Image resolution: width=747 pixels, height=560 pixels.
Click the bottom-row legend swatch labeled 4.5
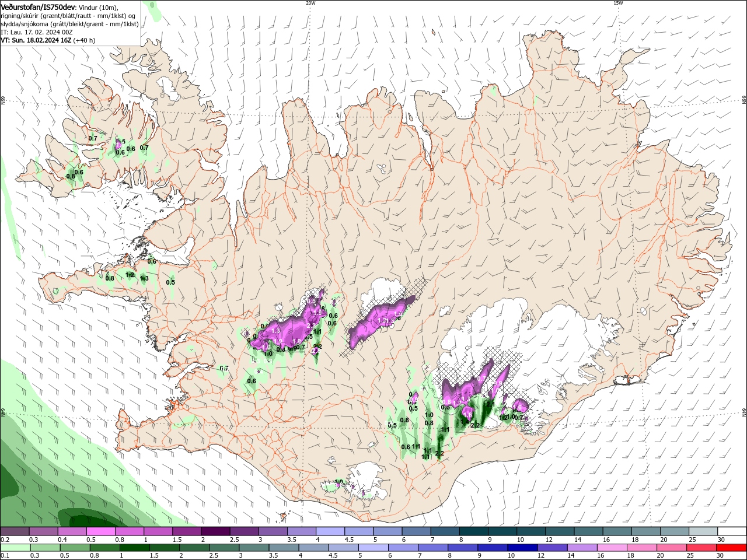343,548
